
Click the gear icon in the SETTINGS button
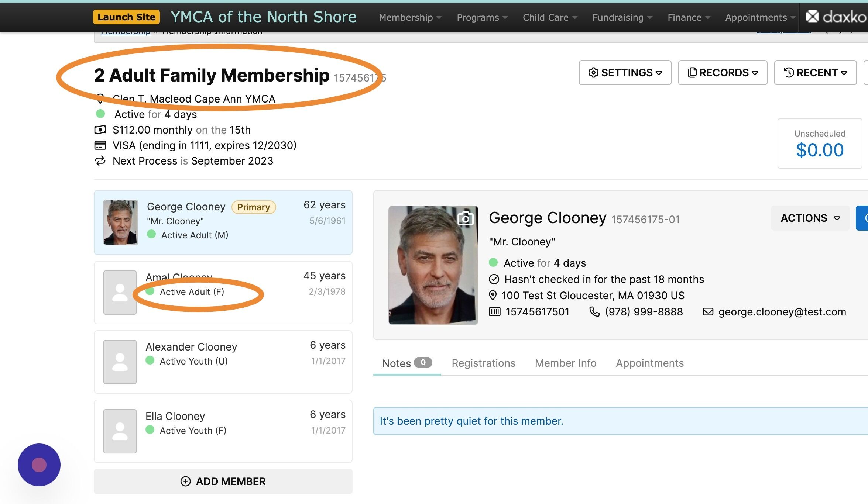click(x=593, y=73)
